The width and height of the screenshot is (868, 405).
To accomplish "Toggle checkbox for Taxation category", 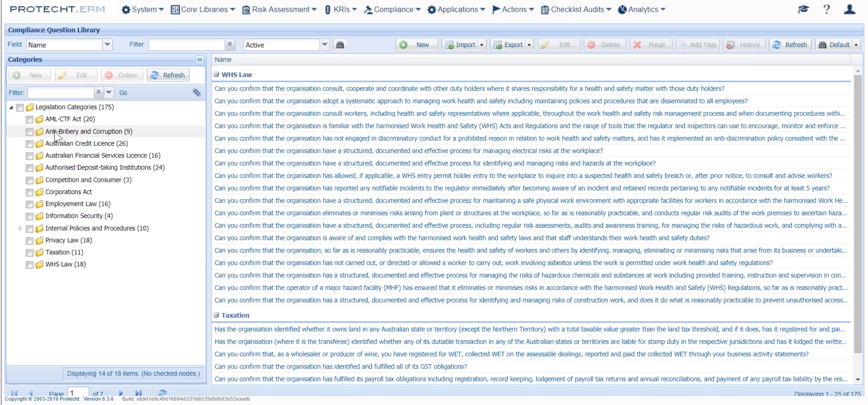I will [29, 252].
